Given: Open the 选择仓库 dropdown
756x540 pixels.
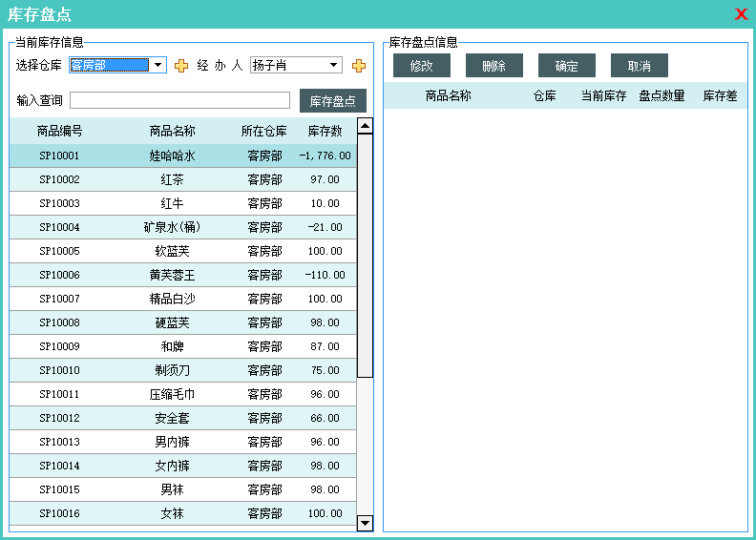Looking at the screenshot, I should pos(157,65).
